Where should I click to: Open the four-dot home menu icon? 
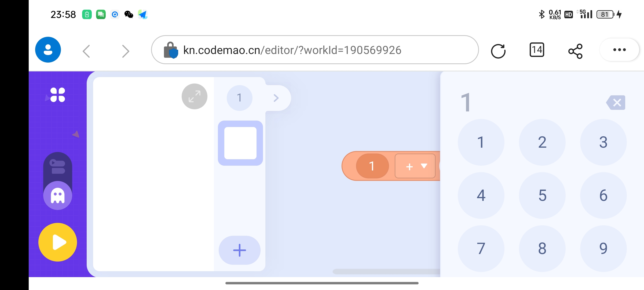click(x=58, y=95)
